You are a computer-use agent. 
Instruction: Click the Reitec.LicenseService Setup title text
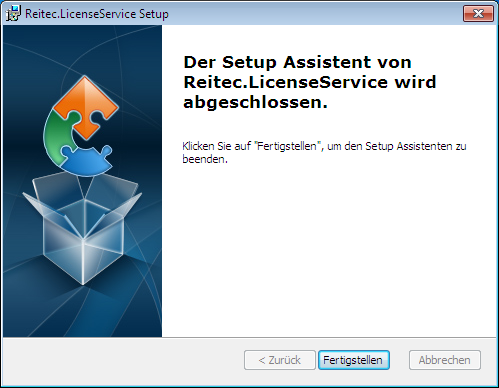click(x=97, y=14)
